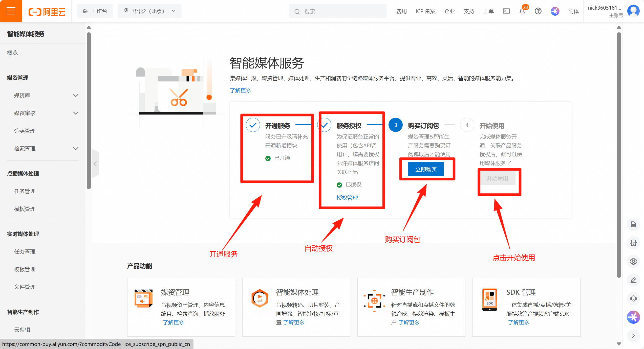Image resolution: width=644 pixels, height=349 pixels.
Task: Open the document icon in right rail
Action: tap(633, 224)
